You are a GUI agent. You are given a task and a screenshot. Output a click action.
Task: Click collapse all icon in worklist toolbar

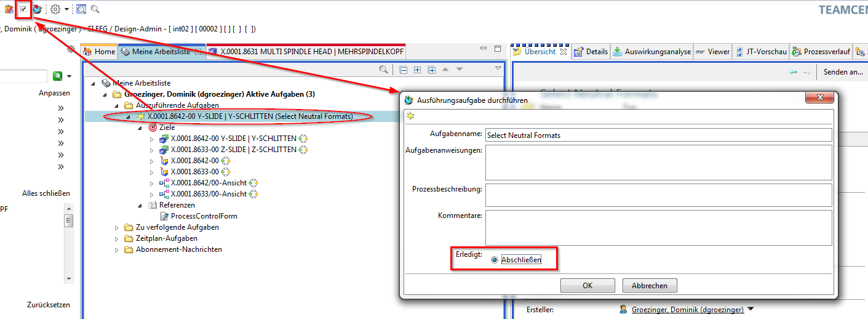pyautogui.click(x=404, y=70)
